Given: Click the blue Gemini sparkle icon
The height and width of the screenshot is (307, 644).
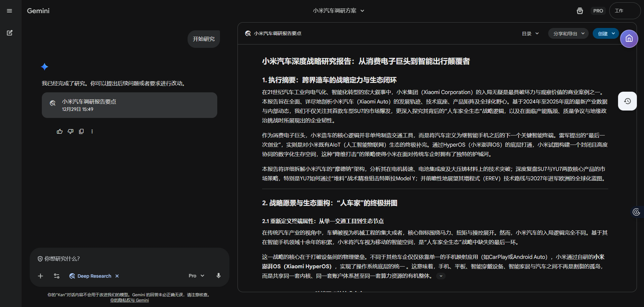Looking at the screenshot, I should (x=45, y=67).
